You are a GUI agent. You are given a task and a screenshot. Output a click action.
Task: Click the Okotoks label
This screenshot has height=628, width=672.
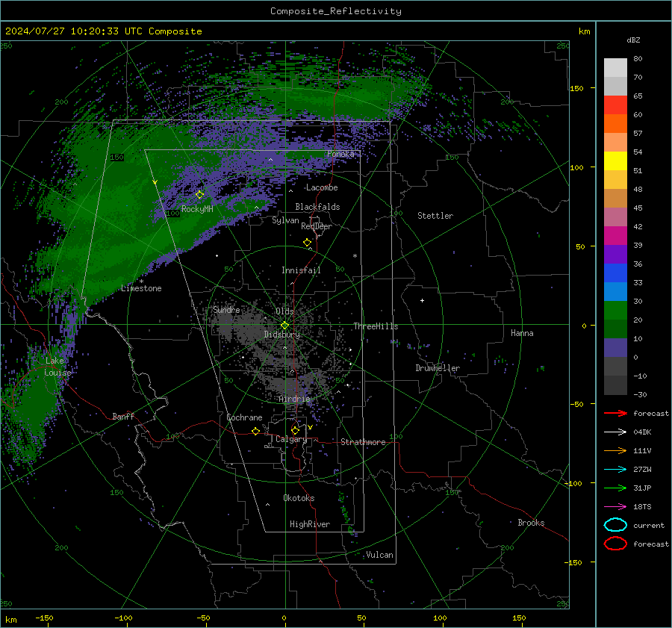tap(299, 498)
